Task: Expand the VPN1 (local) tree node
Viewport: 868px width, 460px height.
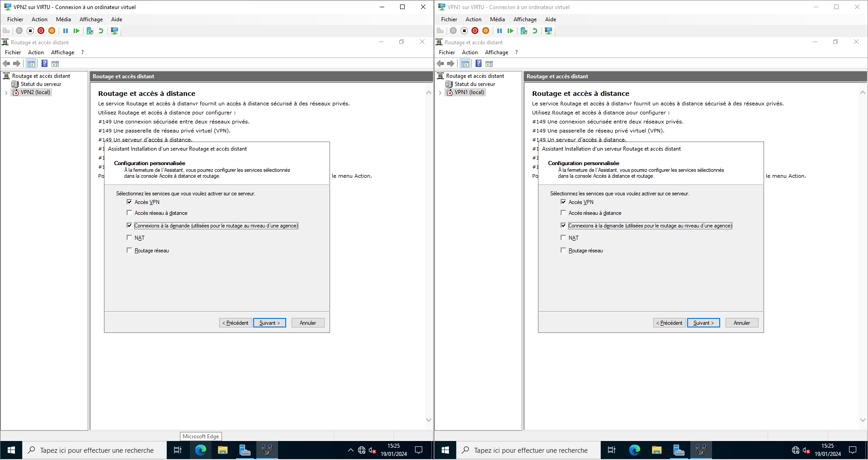Action: tap(440, 93)
